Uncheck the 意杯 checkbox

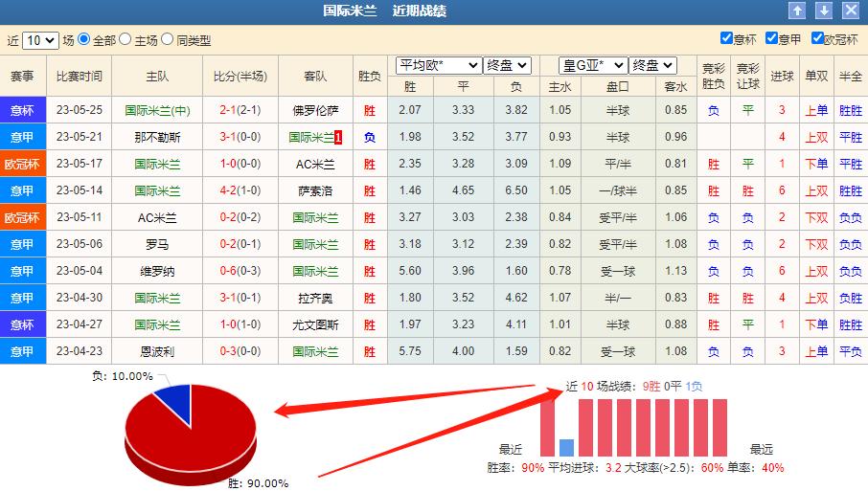[726, 38]
